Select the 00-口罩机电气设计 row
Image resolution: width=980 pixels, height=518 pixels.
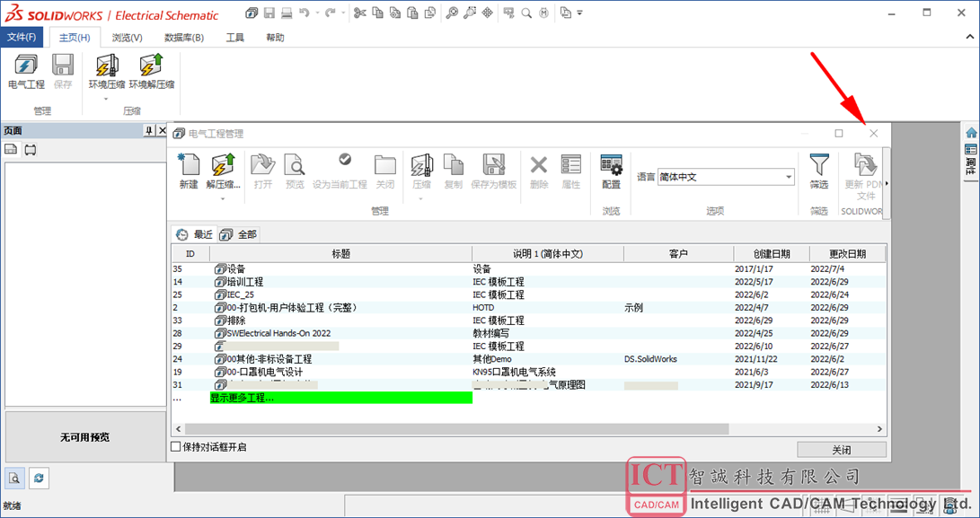tap(529, 372)
